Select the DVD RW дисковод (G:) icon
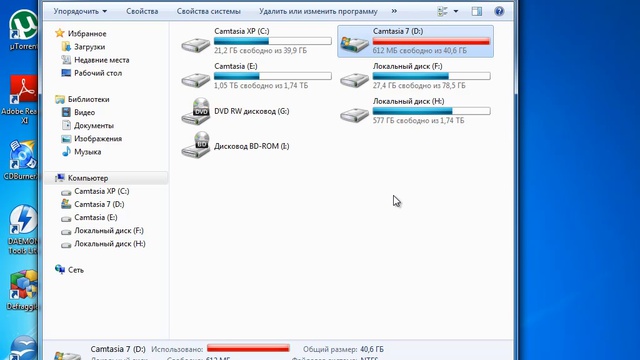 pos(196,111)
